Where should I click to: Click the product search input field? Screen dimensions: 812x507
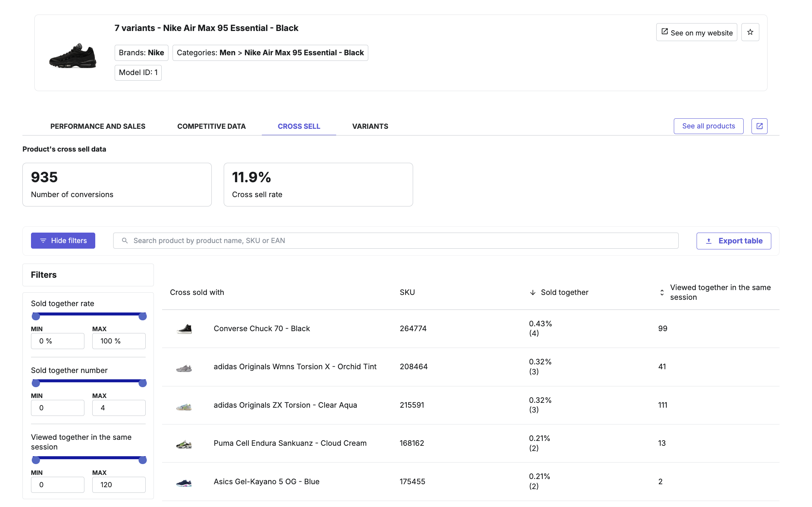point(396,241)
